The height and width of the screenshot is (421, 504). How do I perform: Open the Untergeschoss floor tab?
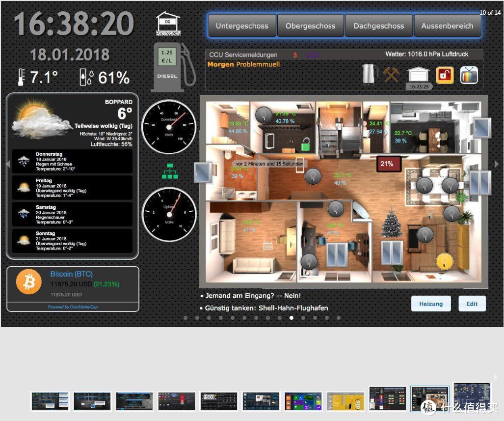tap(242, 26)
